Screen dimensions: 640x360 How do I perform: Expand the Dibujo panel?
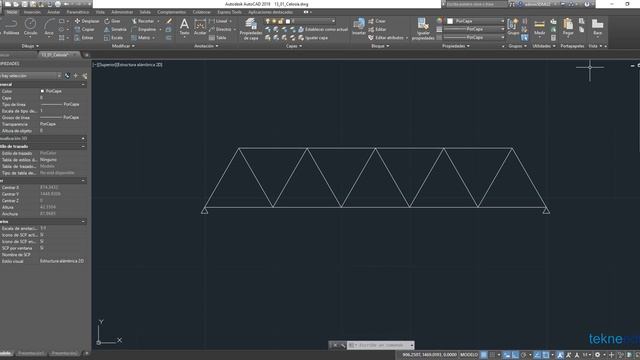pos(30,46)
